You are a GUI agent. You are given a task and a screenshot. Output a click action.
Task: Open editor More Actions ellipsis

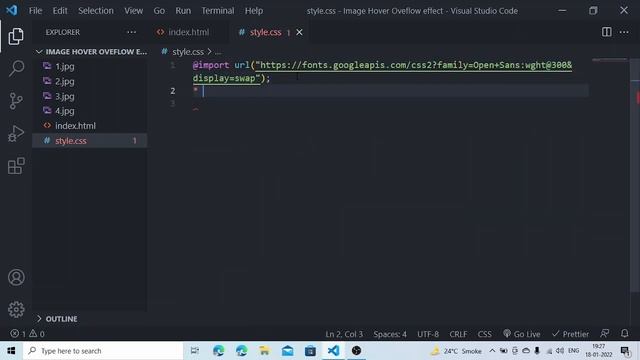tap(624, 32)
